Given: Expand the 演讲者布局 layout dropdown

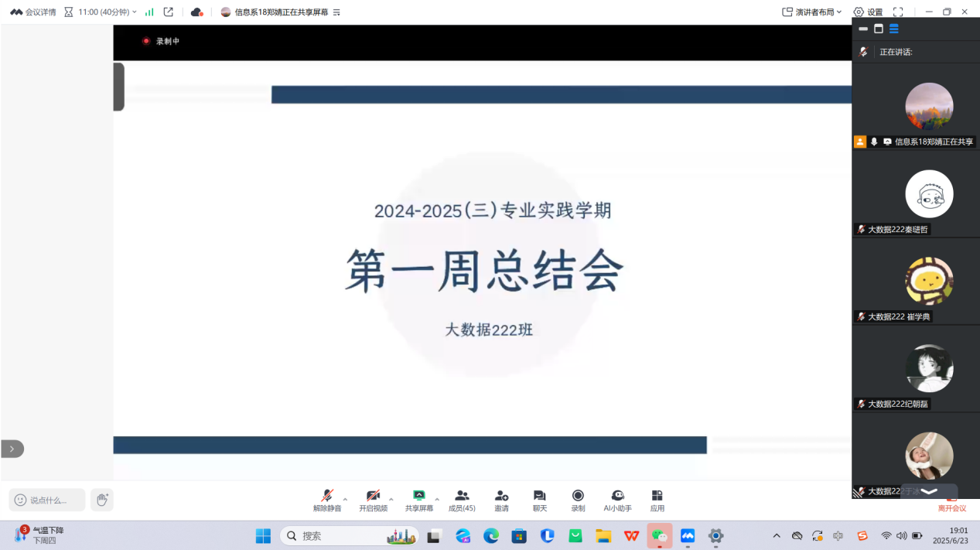Looking at the screenshot, I should coord(812,12).
